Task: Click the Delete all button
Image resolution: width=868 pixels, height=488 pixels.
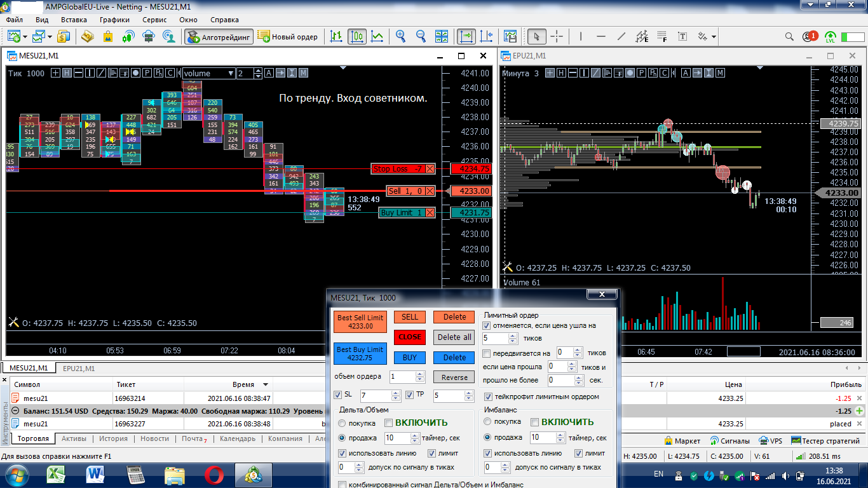Action: click(454, 337)
